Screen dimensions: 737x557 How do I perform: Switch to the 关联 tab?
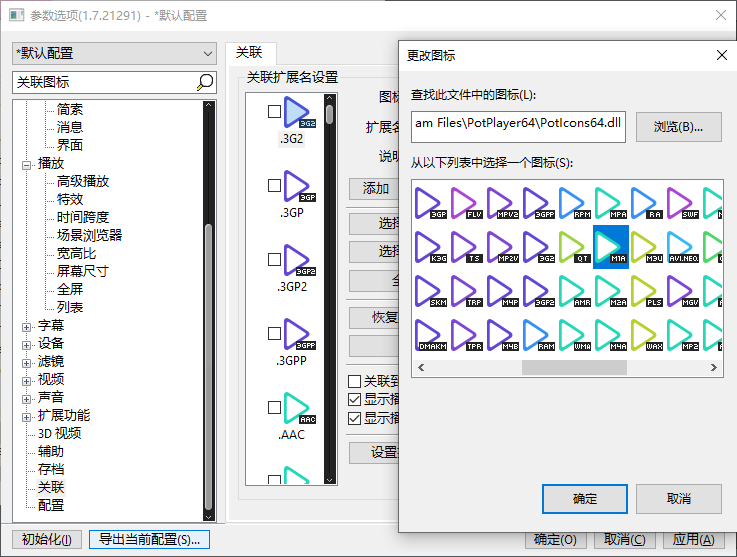(x=249, y=53)
